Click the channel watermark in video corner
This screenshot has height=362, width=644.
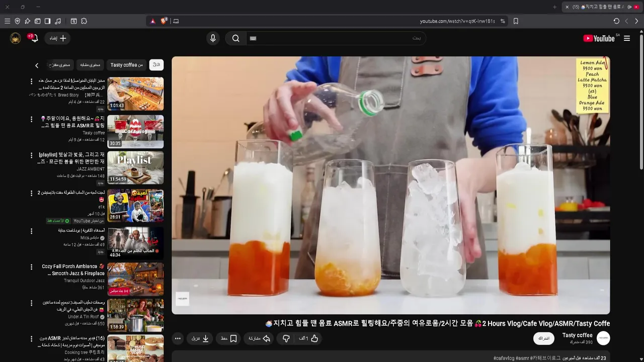pyautogui.click(x=182, y=299)
